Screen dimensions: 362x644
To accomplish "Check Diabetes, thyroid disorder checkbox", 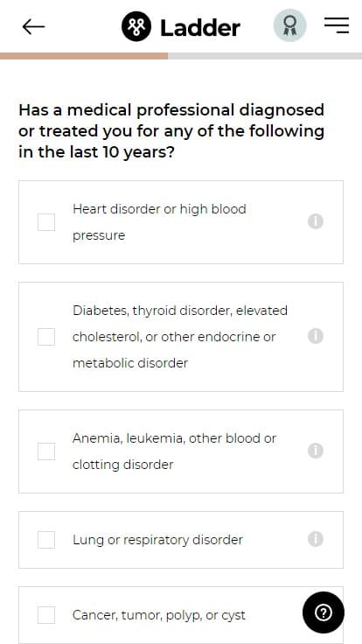I will click(x=46, y=337).
